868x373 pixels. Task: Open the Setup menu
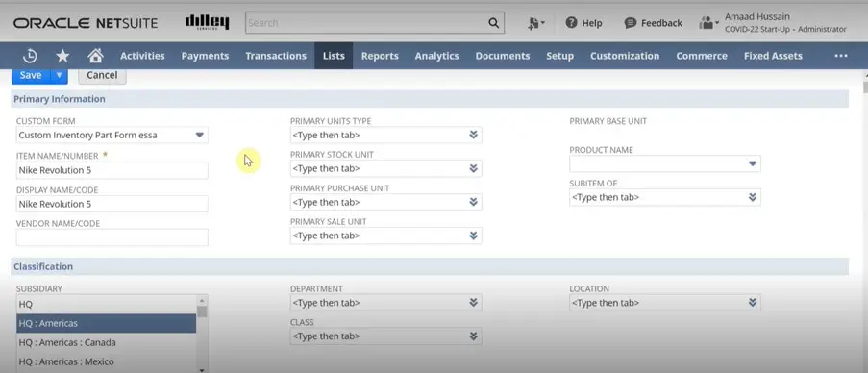559,56
